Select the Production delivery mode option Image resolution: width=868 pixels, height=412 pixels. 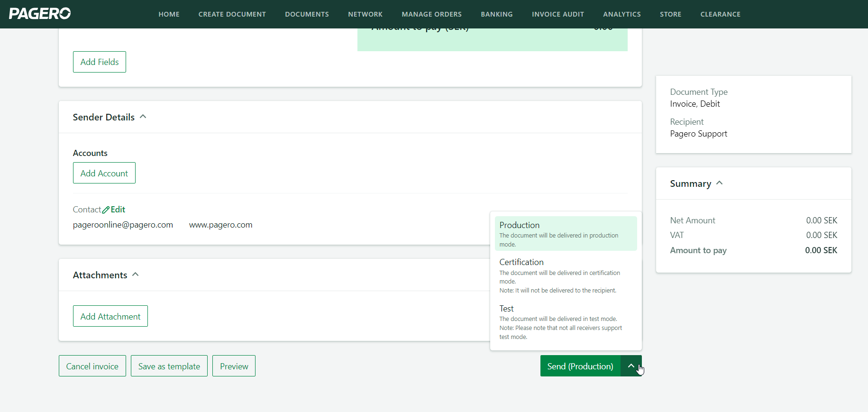(566, 234)
